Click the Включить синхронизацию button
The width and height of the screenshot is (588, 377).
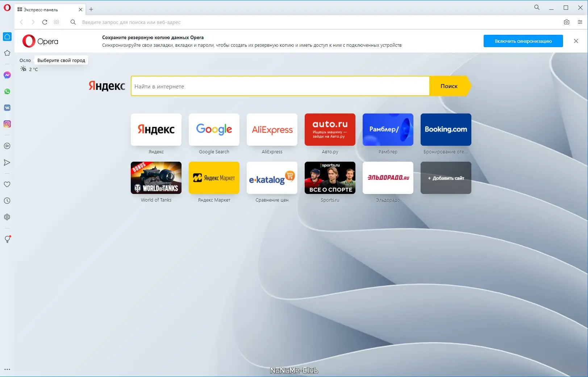(523, 41)
